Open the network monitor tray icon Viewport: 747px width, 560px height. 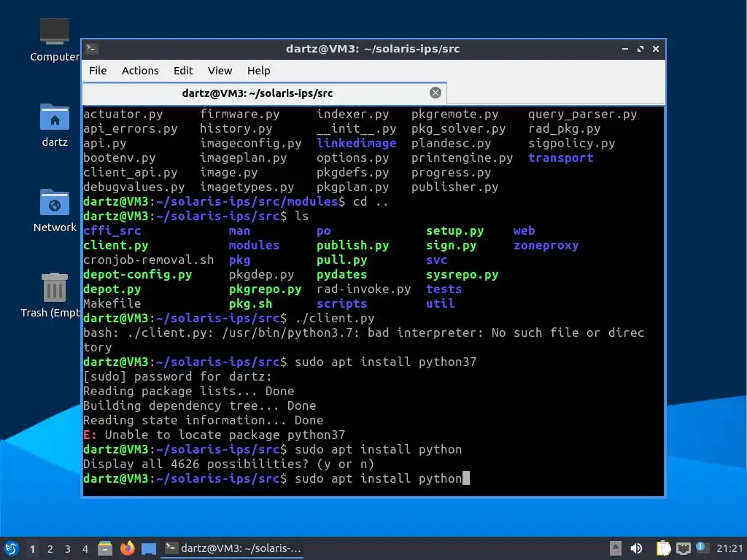[683, 548]
